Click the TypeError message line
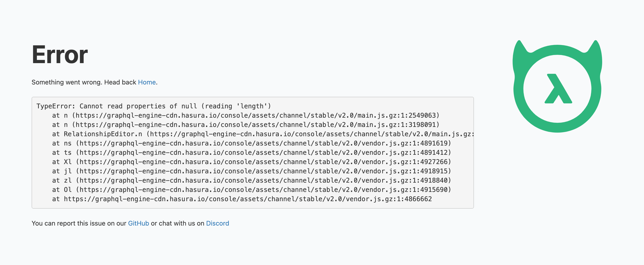The width and height of the screenshot is (644, 265). (x=154, y=106)
